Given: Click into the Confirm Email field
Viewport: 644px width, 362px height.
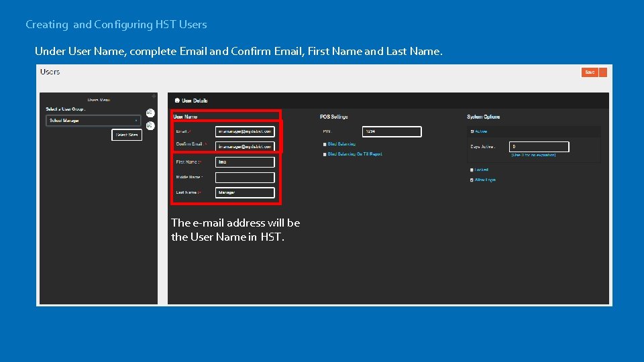Looking at the screenshot, I should (x=245, y=147).
